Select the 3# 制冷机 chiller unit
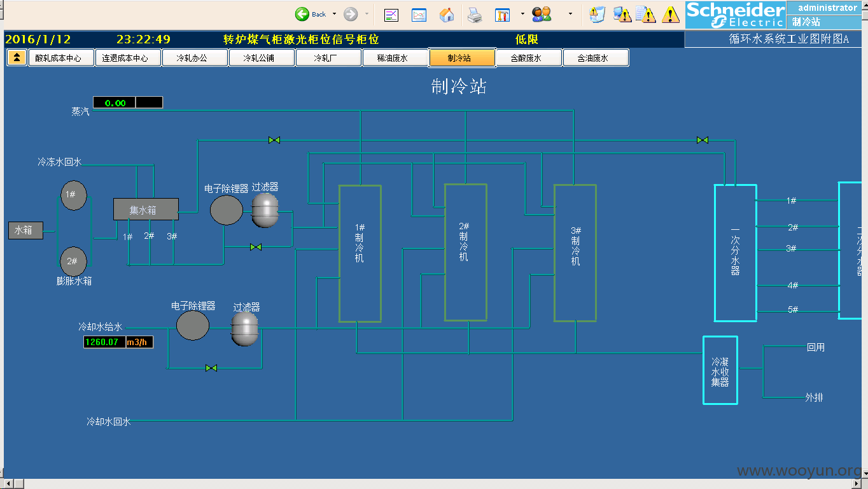Screen dimensions: 868x489 coord(575,253)
